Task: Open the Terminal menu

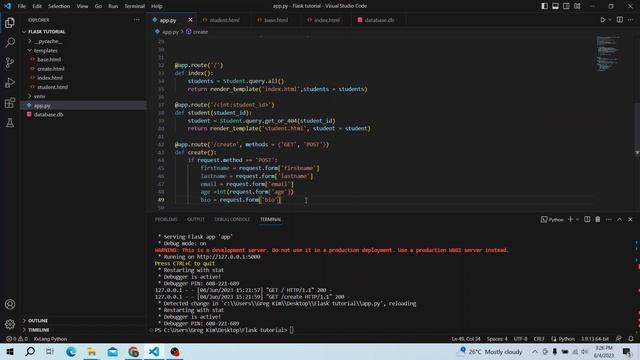Action: (x=135, y=6)
